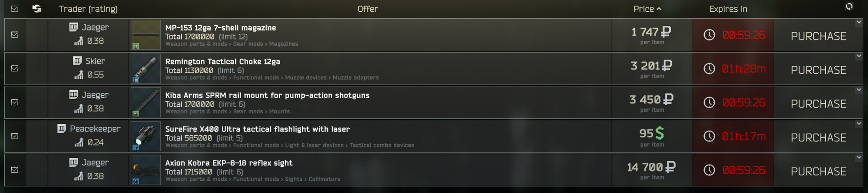Click the Axion Kobra reflex sight icon
This screenshot has height=193, width=868.
click(146, 170)
